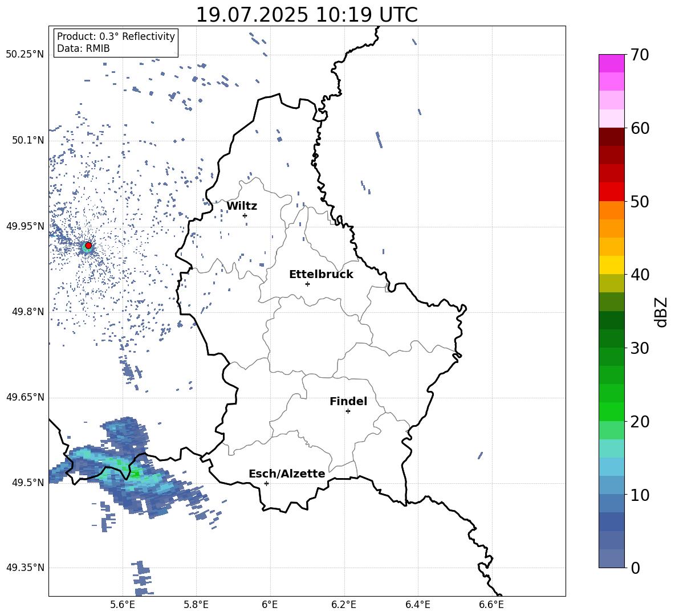Click the 30 tick on colorbar
This screenshot has height=616, width=675.
(640, 348)
